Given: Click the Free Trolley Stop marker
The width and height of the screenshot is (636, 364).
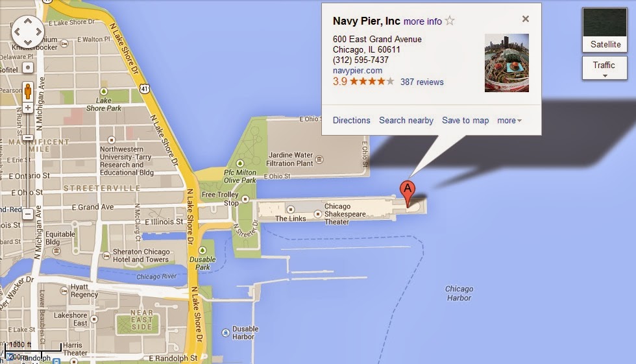Looking at the screenshot, I should click(245, 199).
